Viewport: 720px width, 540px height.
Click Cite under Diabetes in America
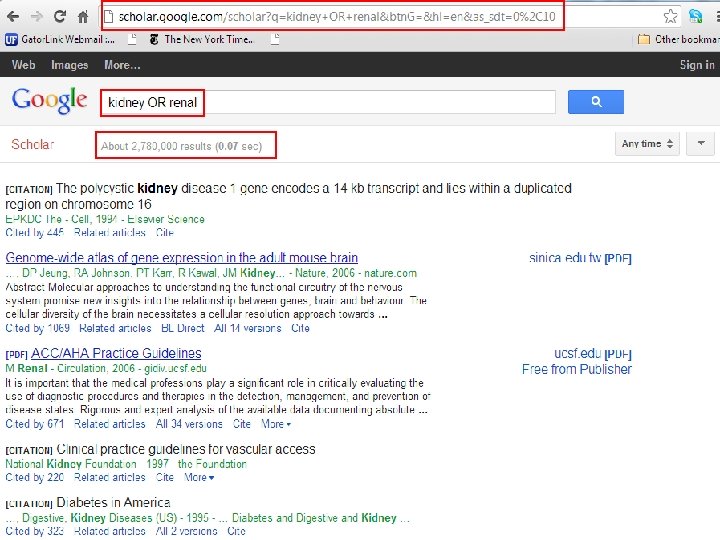(236, 531)
